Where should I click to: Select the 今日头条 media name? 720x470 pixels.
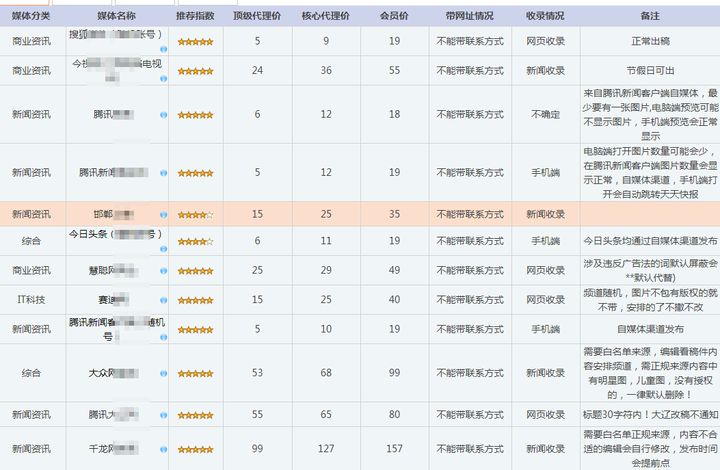pos(115,235)
